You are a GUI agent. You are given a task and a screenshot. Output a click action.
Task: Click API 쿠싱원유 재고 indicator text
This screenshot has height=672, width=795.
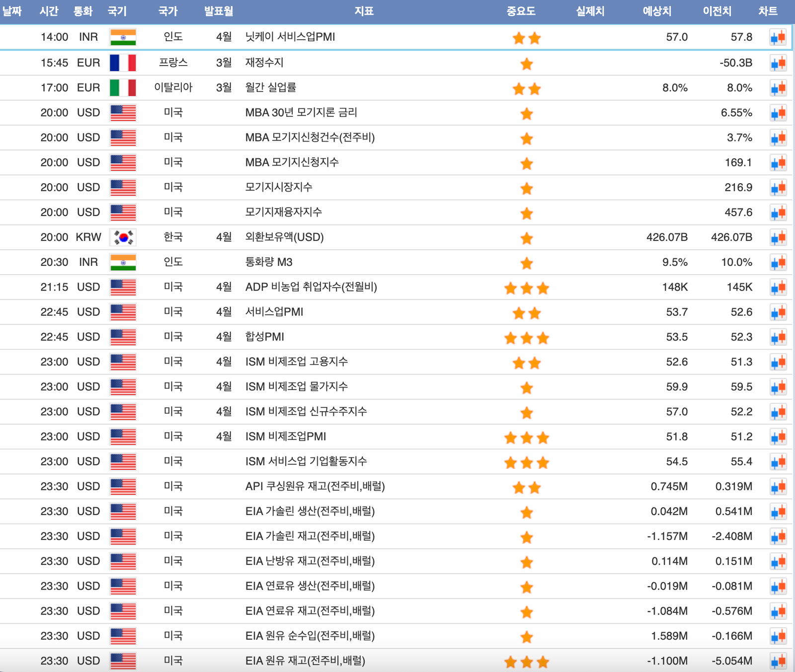coord(315,486)
